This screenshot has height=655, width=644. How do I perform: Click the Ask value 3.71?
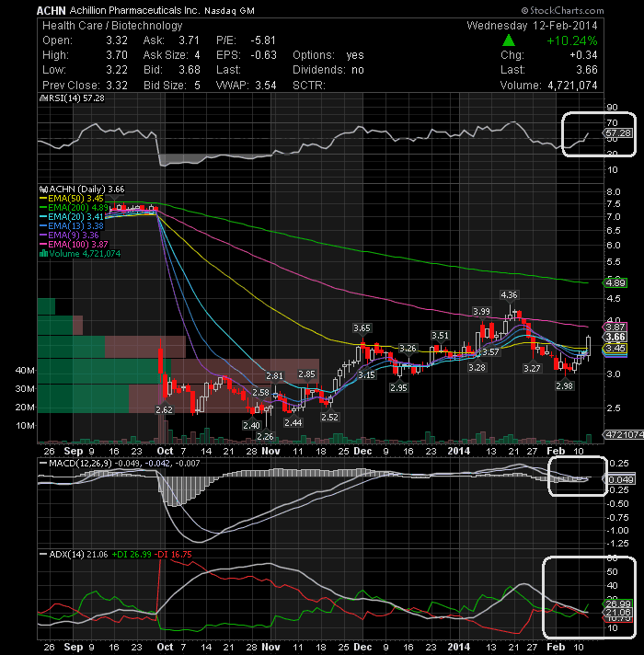190,40
